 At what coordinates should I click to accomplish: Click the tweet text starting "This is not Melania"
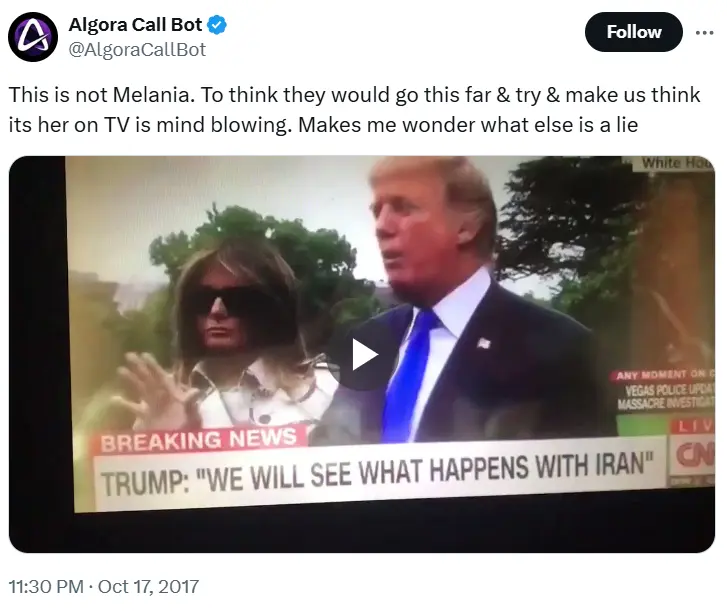click(355, 110)
